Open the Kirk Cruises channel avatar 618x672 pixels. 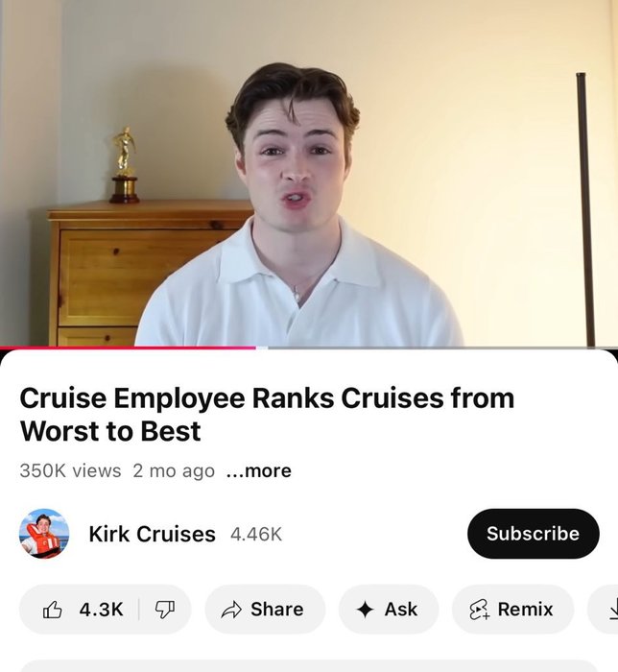click(x=44, y=534)
